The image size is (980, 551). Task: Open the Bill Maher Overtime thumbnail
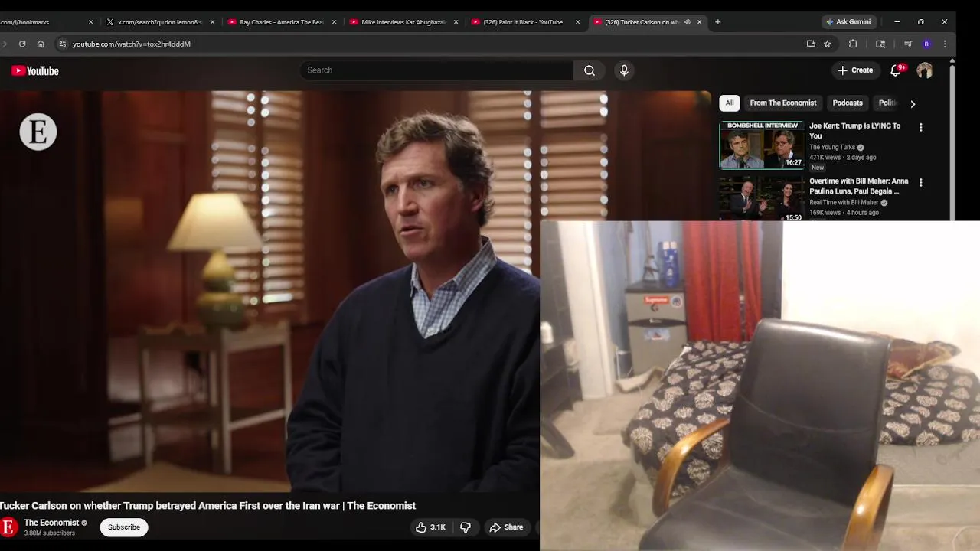pyautogui.click(x=762, y=199)
